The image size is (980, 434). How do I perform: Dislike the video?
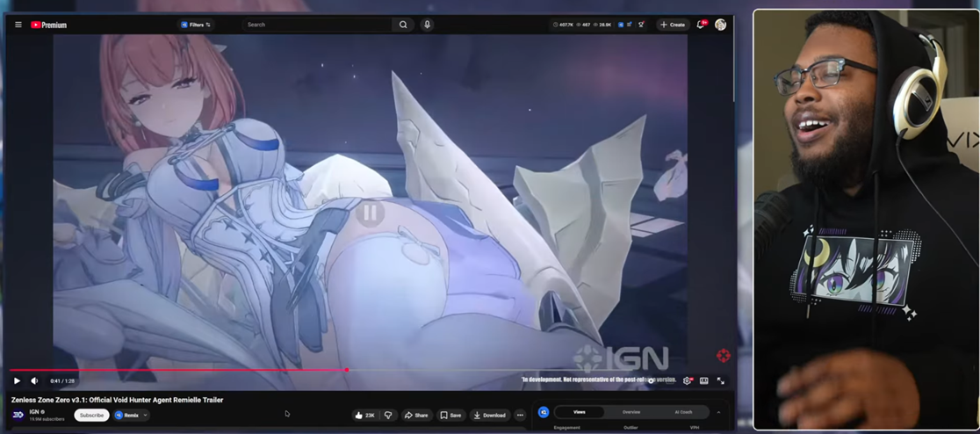[x=388, y=416]
